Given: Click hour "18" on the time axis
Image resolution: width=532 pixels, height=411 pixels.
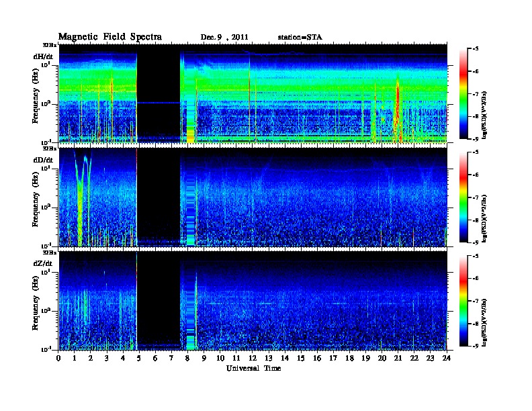Looking at the screenshot, I should pyautogui.click(x=350, y=358).
